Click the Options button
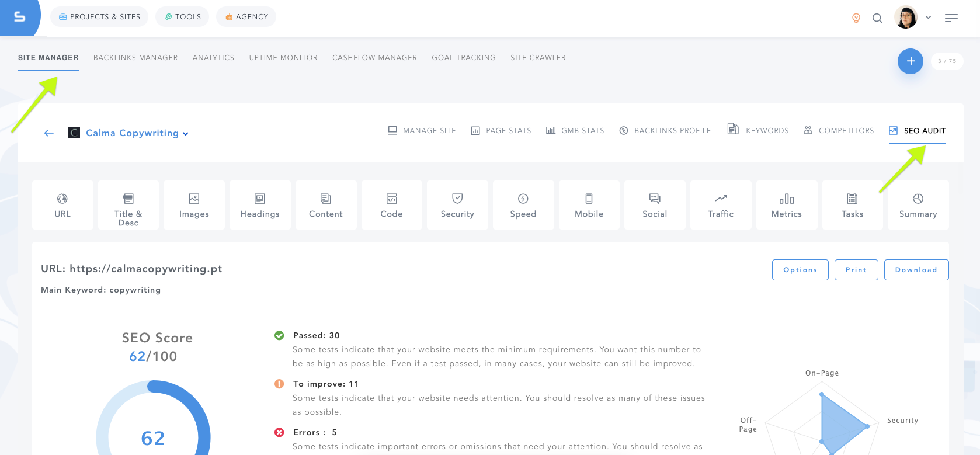Image resolution: width=980 pixels, height=455 pixels. point(800,270)
